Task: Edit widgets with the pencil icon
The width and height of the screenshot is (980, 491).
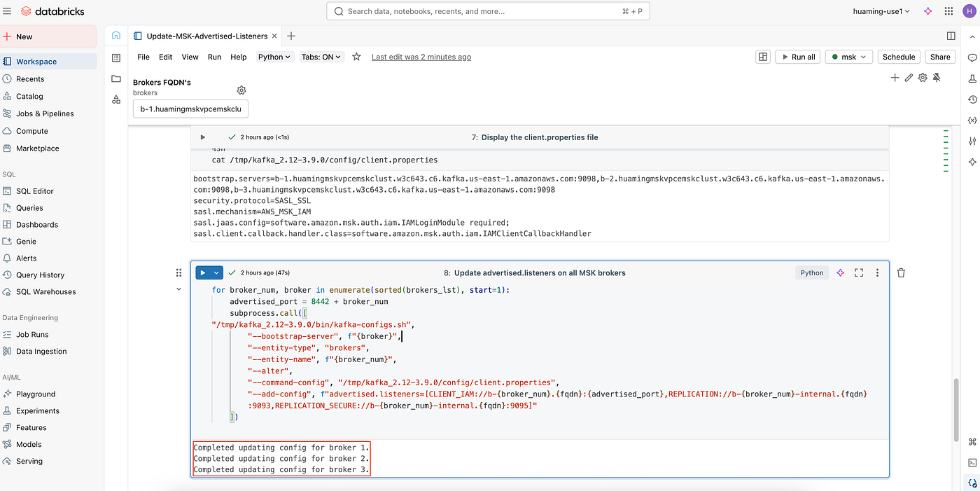Action: click(909, 78)
